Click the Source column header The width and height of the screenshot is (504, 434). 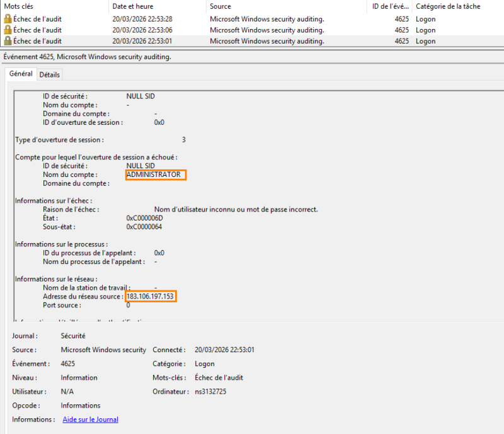(220, 6)
